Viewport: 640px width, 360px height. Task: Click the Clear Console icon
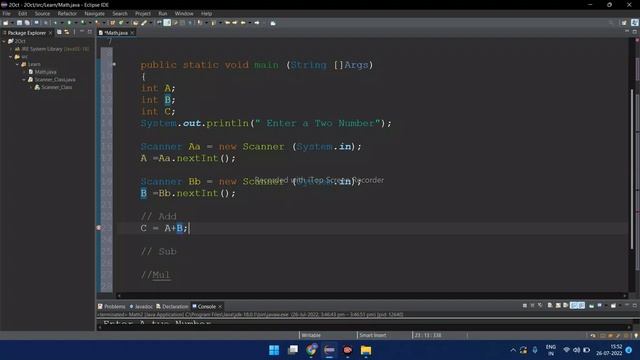[550, 305]
